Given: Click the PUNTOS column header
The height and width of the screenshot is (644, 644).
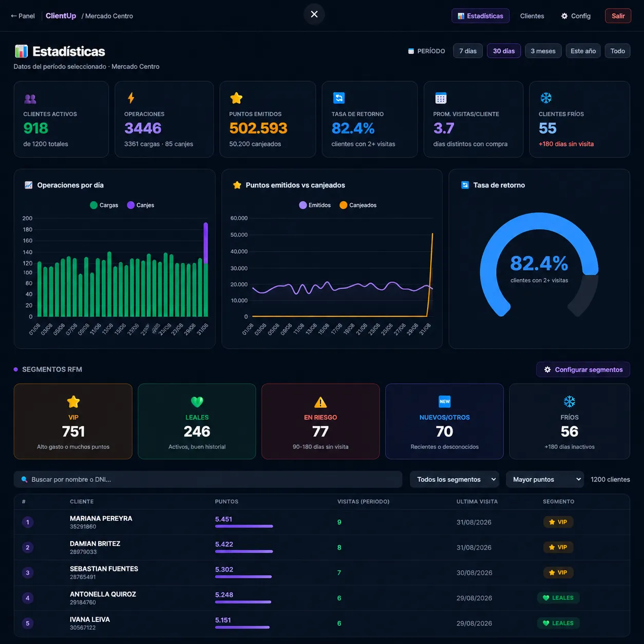Looking at the screenshot, I should [x=226, y=502].
